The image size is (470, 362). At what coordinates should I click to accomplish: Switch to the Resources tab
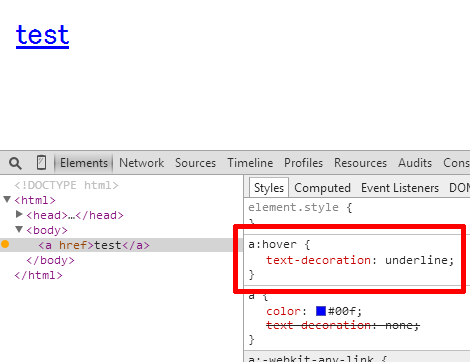[360, 163]
